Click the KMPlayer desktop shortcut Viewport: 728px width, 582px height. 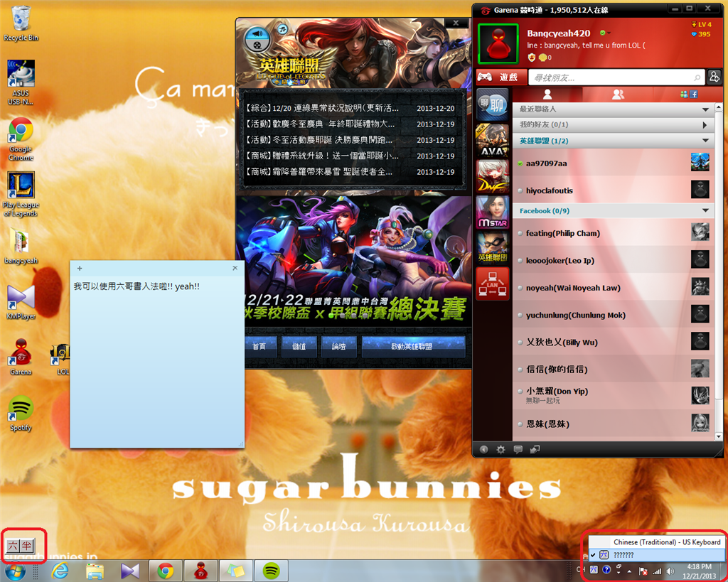point(21,303)
